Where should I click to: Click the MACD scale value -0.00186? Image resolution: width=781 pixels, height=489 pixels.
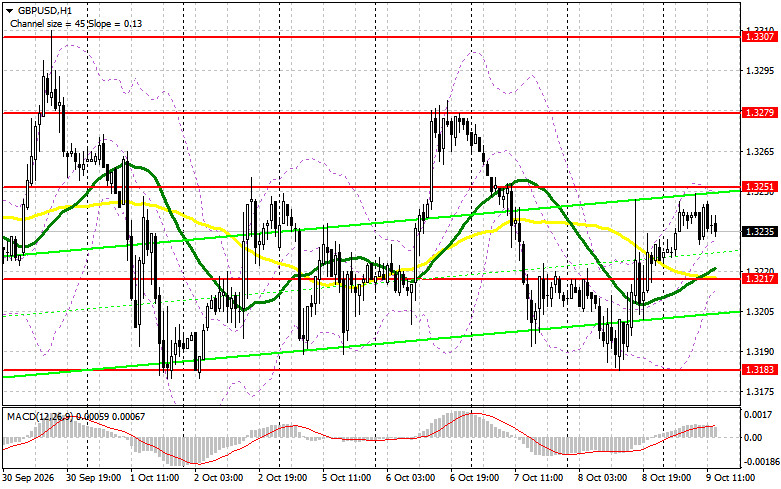761,462
